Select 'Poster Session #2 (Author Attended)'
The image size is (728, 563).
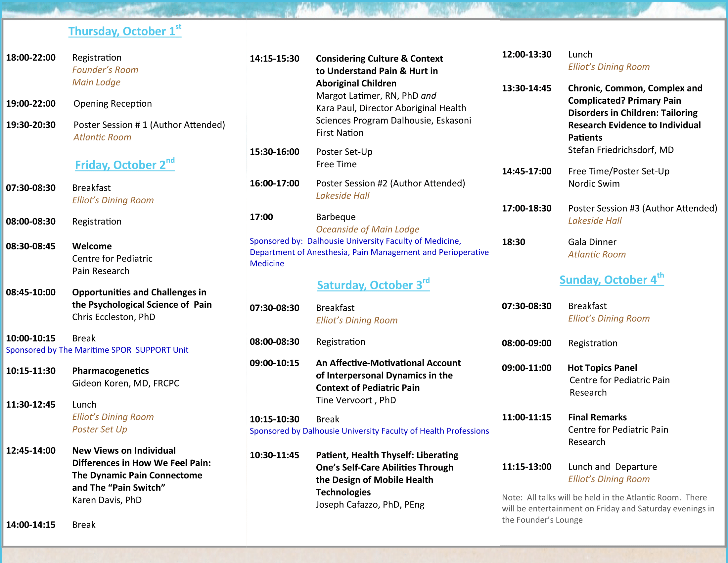tap(390, 183)
